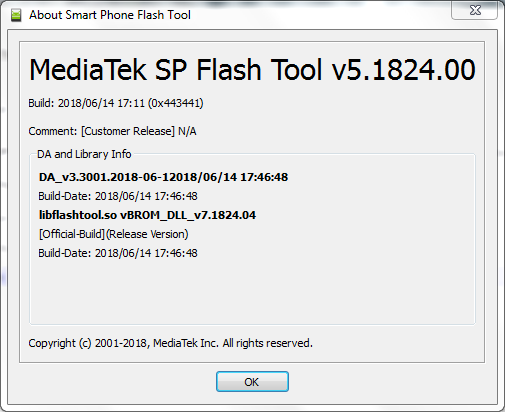The height and width of the screenshot is (412, 505).
Task: Click the Comment: label
Action: pos(53,131)
